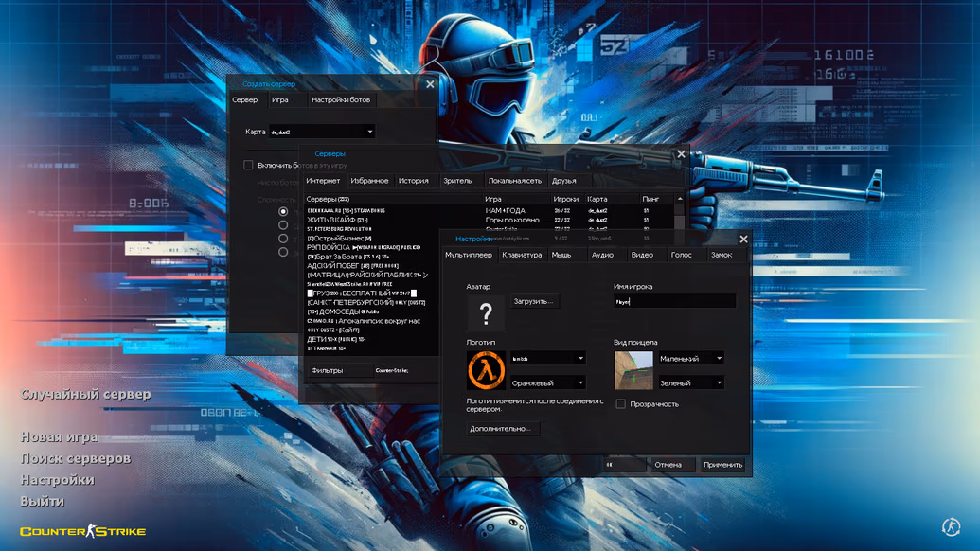
Task: Select the Брат За Брата server row
Action: click(370, 257)
